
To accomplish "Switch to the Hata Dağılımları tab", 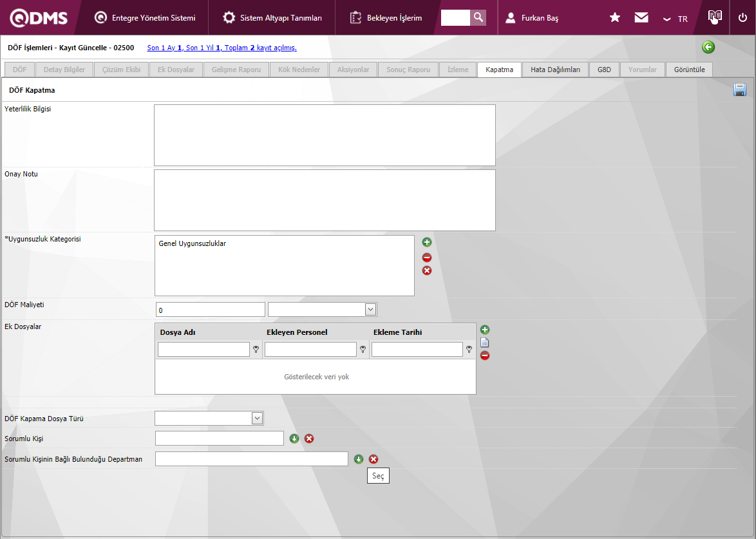I will click(556, 70).
